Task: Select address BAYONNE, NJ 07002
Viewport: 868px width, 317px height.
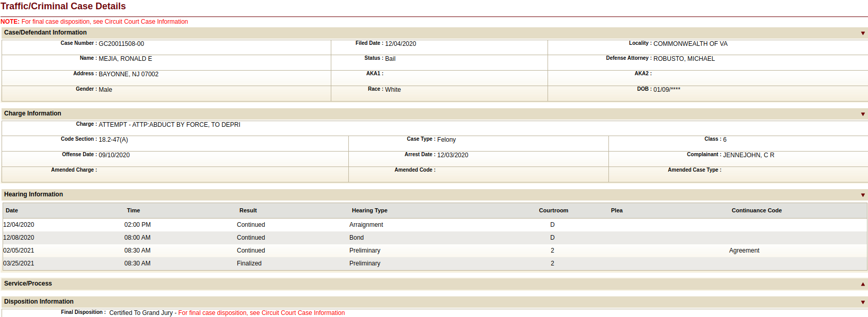Action: pyautogui.click(x=128, y=74)
